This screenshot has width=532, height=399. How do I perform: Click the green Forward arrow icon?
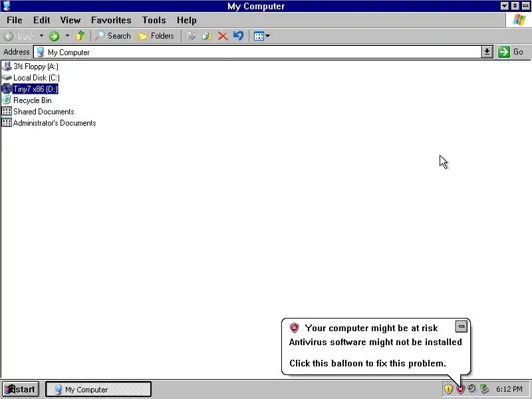(54, 36)
